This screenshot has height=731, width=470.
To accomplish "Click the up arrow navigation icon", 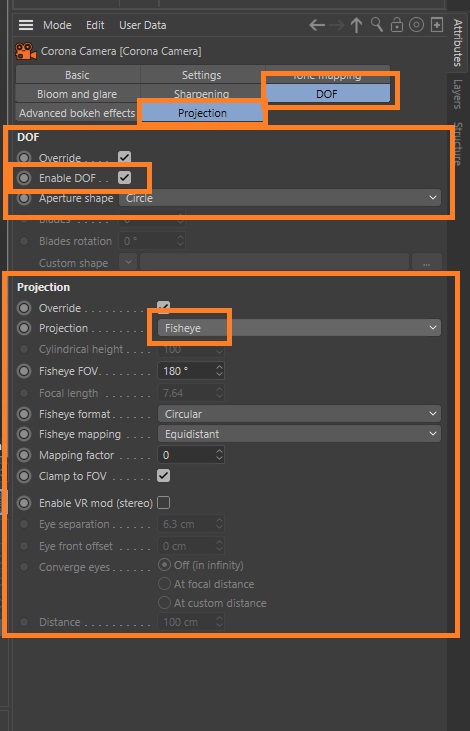I will click(x=356, y=25).
